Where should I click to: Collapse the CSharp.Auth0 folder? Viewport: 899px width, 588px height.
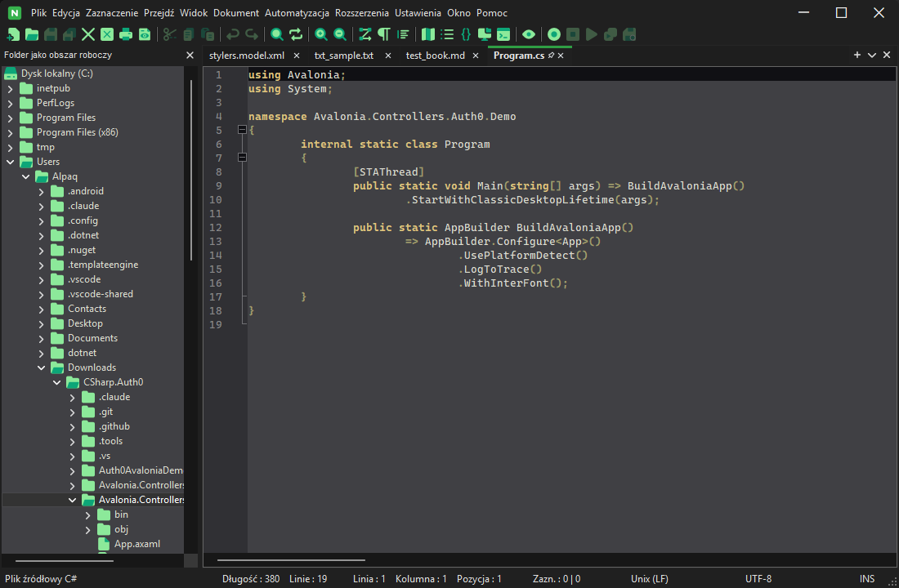click(56, 382)
